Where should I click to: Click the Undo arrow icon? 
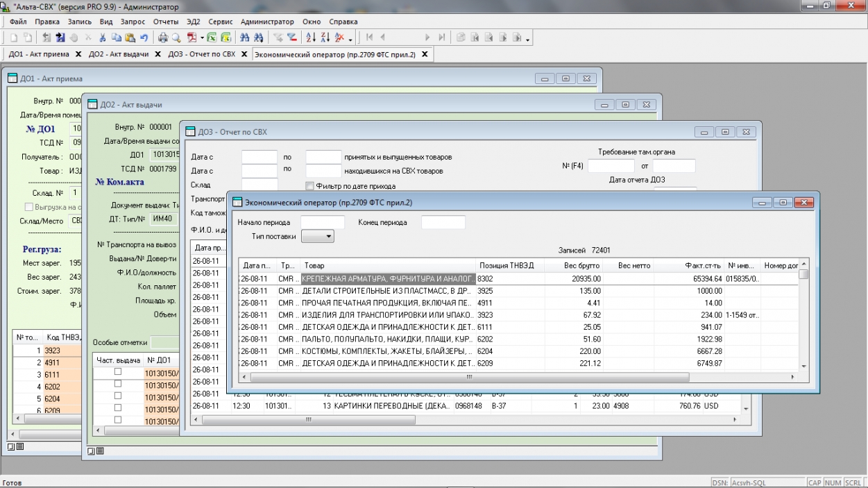pos(144,38)
